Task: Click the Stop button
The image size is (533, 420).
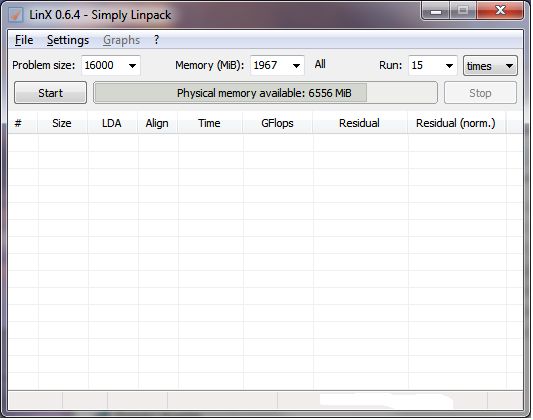Action: click(480, 93)
